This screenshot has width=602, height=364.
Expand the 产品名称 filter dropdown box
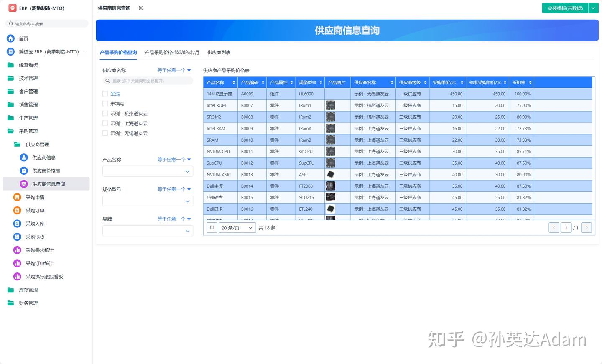tap(148, 171)
